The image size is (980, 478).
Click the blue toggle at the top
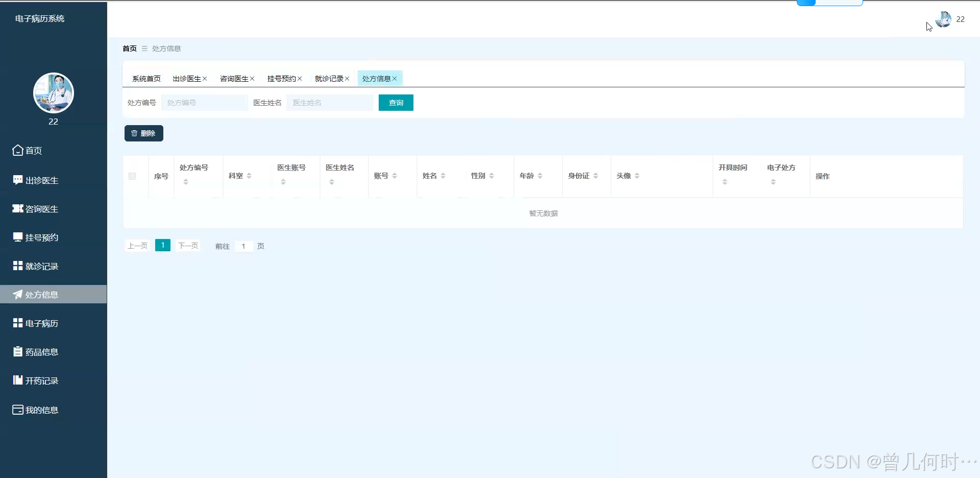click(x=807, y=3)
